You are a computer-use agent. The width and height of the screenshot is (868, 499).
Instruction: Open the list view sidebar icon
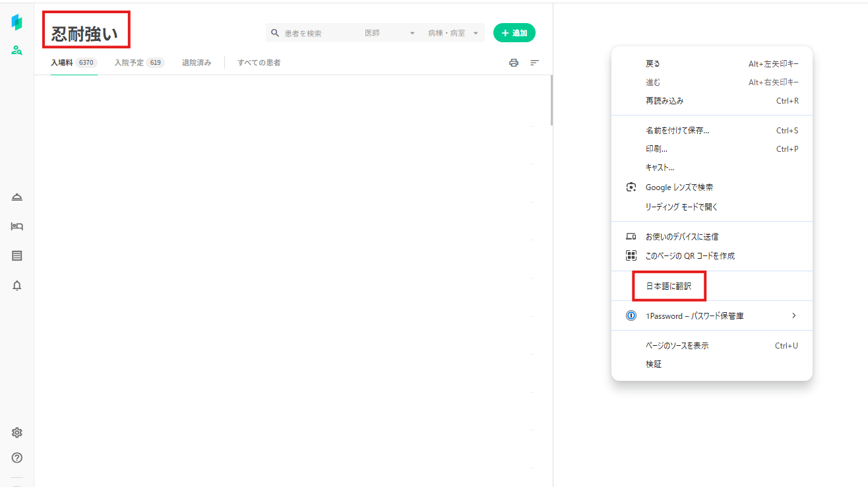pos(17,255)
